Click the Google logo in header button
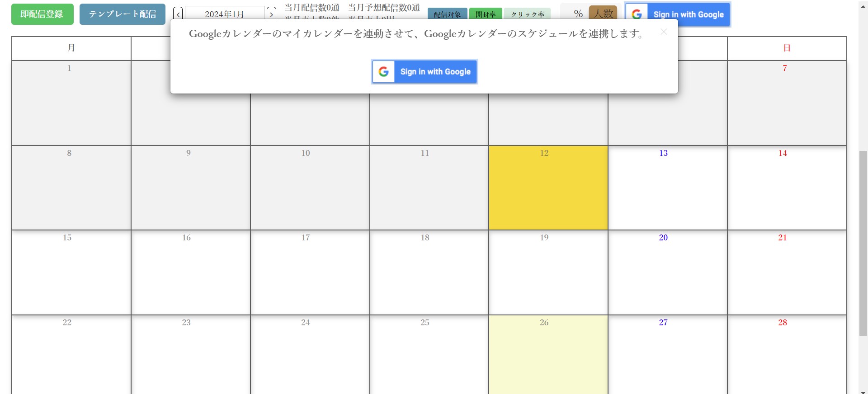The height and width of the screenshot is (394, 868). (637, 14)
